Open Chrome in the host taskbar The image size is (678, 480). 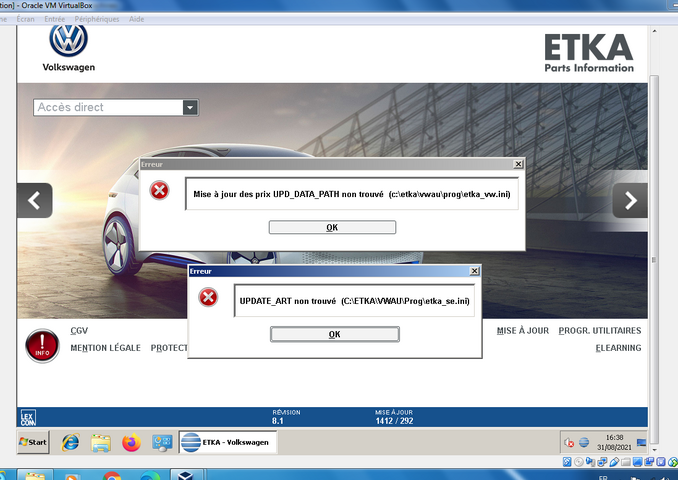point(112,476)
